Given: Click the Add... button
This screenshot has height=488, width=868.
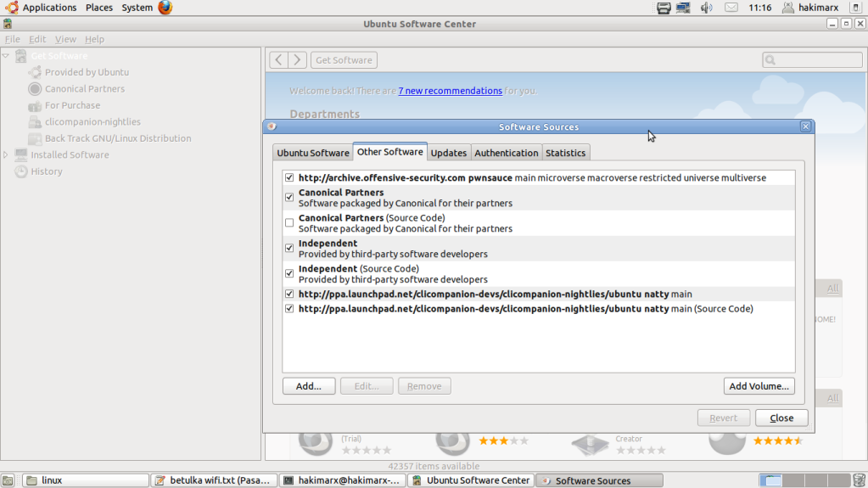Looking at the screenshot, I should 308,386.
